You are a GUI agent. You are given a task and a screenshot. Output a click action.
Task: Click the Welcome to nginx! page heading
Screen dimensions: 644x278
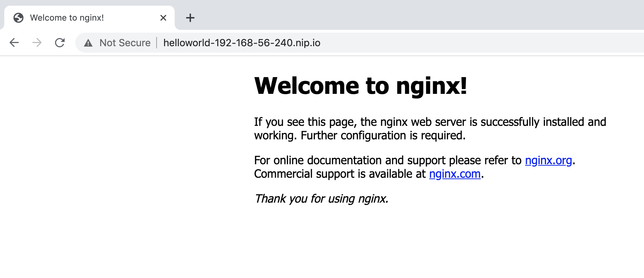pyautogui.click(x=361, y=86)
